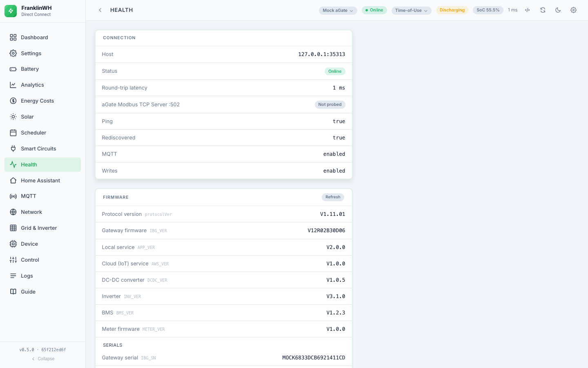Collapse the sidebar

point(43,359)
